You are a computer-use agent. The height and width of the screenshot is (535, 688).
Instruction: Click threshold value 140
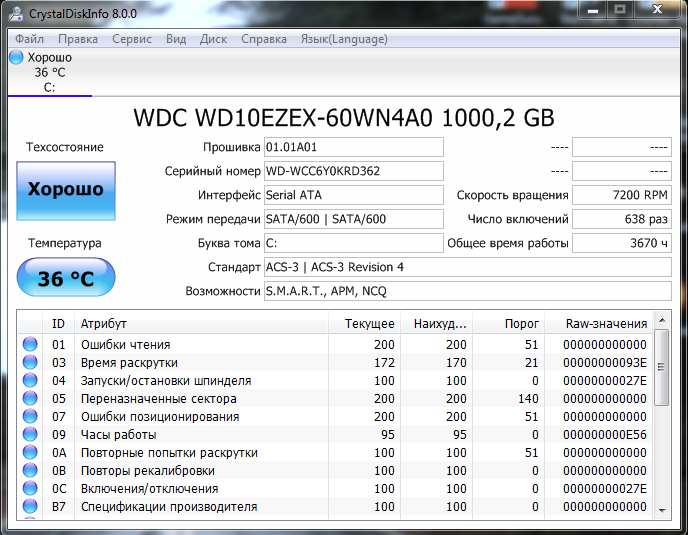[x=527, y=399]
